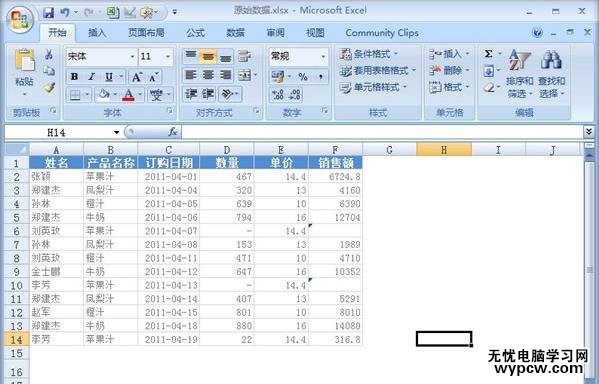Open the number format 常规 dropdown
The width and height of the screenshot is (599, 384).
pyautogui.click(x=323, y=57)
